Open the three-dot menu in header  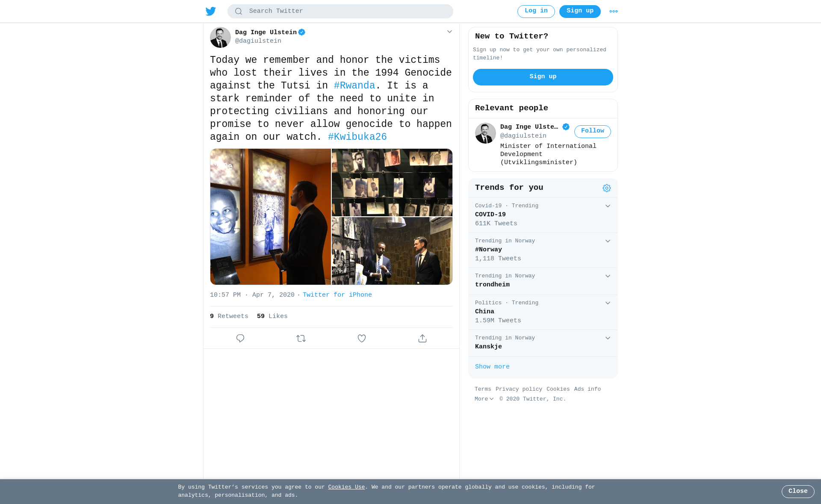click(614, 12)
